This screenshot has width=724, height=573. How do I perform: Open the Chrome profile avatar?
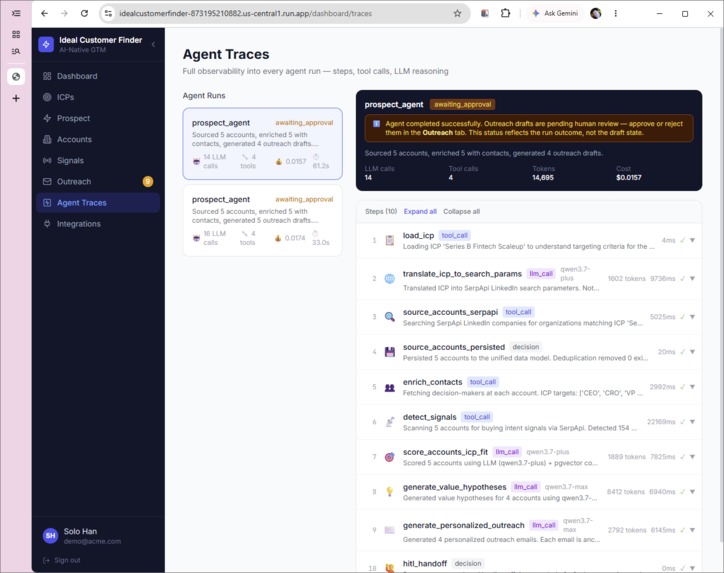(x=596, y=13)
